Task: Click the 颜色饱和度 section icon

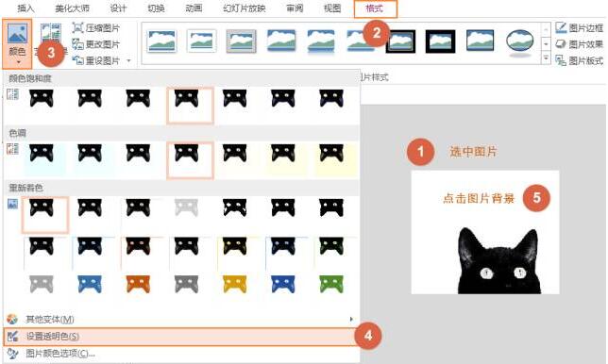Action: (12, 94)
